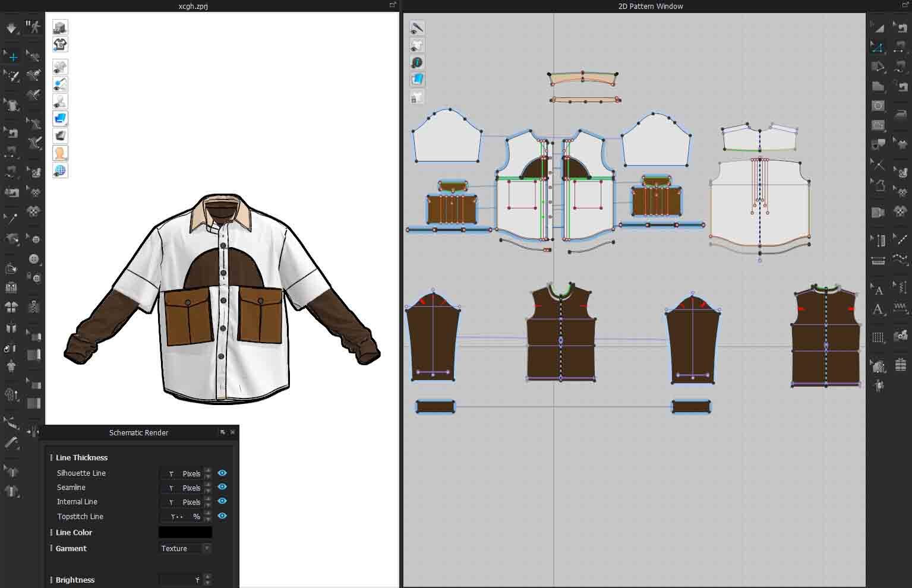912x588 pixels.
Task: Collapse the Line Thickness section
Action: click(x=81, y=457)
